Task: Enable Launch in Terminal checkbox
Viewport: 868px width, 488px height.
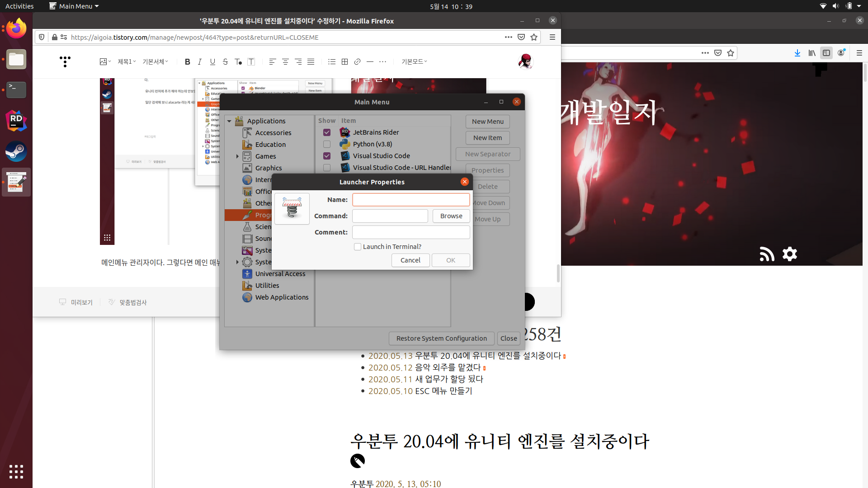Action: tap(358, 247)
